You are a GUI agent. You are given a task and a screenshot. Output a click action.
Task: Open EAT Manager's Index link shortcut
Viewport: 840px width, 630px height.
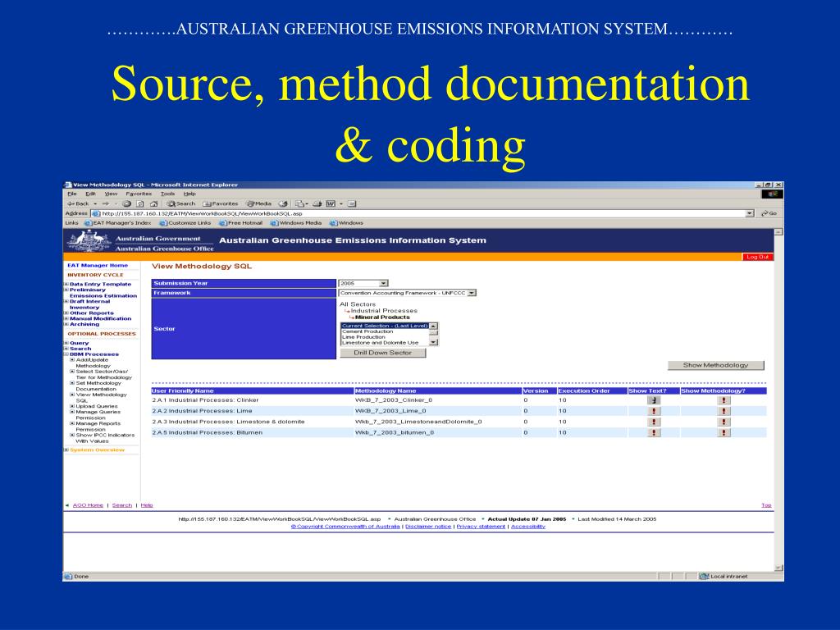118,223
